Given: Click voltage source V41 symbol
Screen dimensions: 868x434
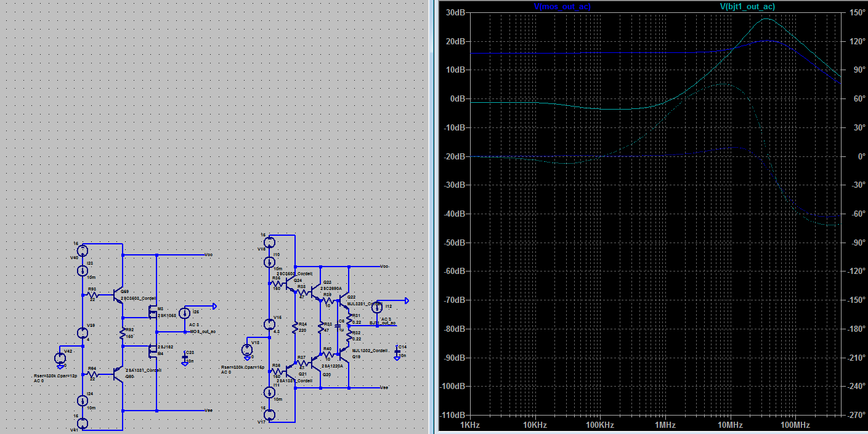Looking at the screenshot, I should point(83,424).
